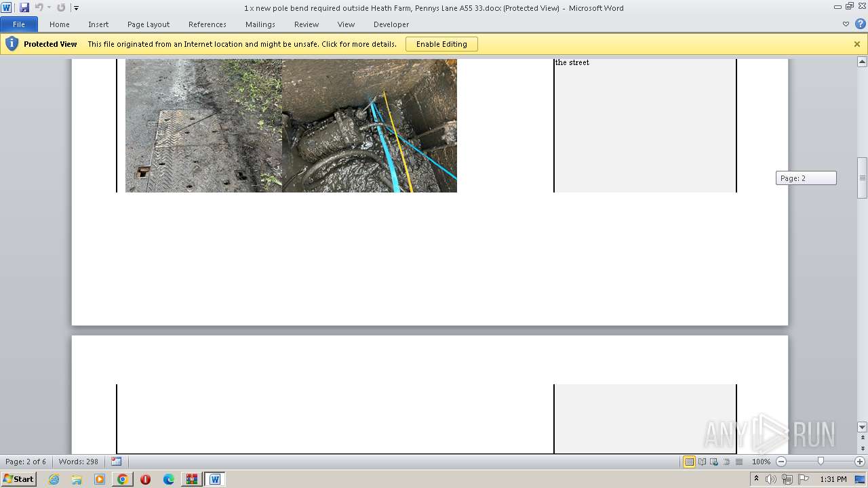
Task: Click the Word taskbar button
Action: 215,479
